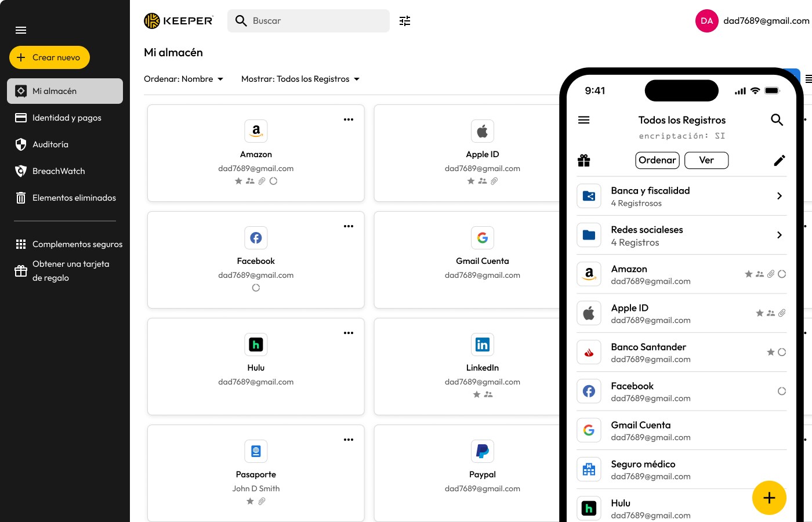Click the LinkedIn logo on desktop card
This screenshot has height=522, width=812.
click(483, 345)
